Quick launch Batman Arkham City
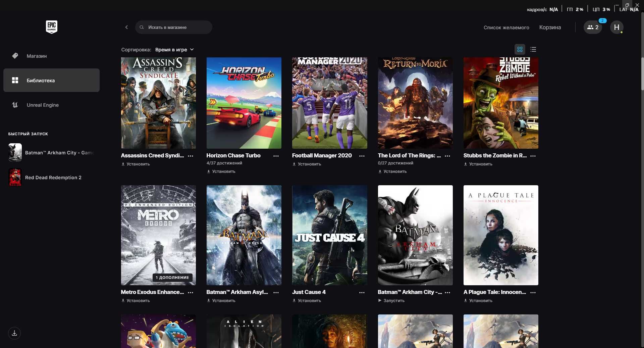Image resolution: width=644 pixels, height=348 pixels. point(51,153)
